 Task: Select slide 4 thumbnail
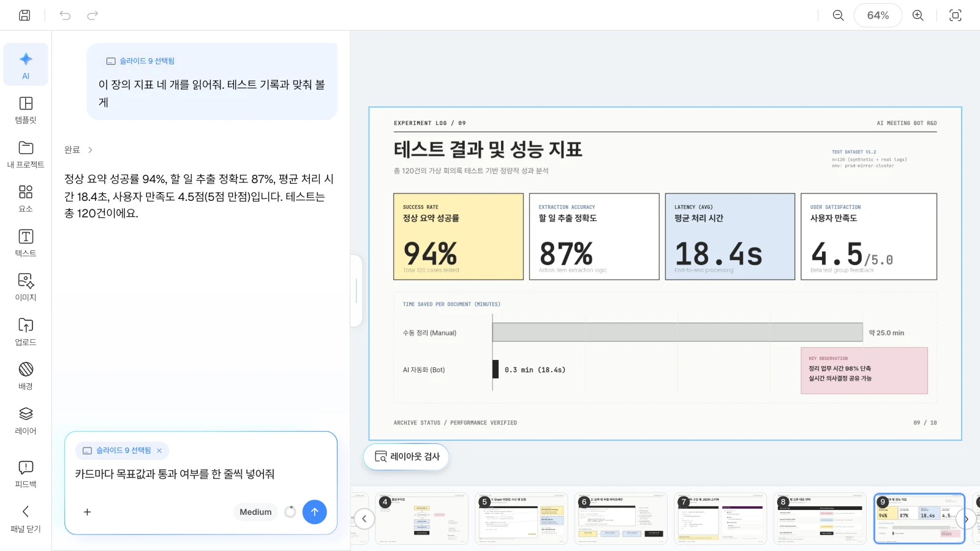[422, 519]
